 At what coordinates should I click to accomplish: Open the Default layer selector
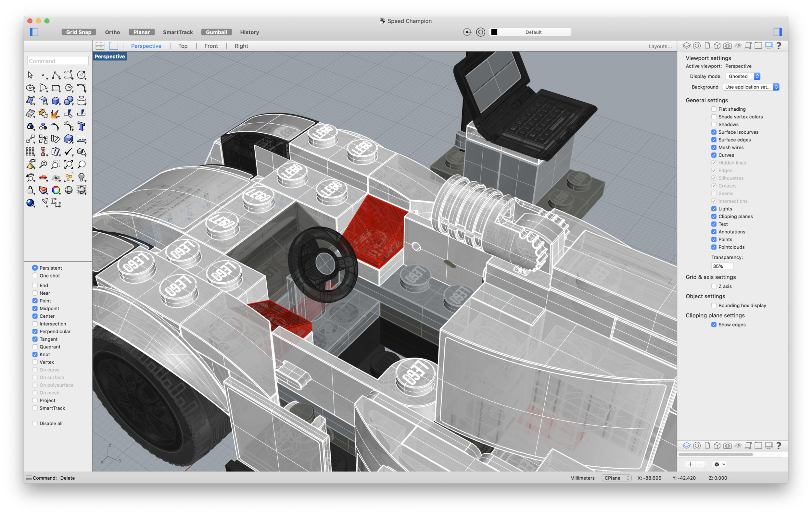(530, 32)
